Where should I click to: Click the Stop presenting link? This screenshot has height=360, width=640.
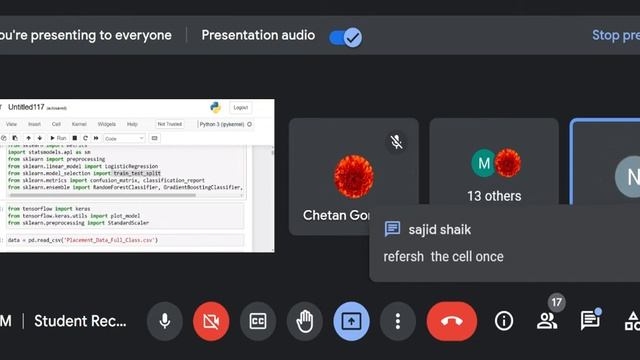(x=616, y=35)
